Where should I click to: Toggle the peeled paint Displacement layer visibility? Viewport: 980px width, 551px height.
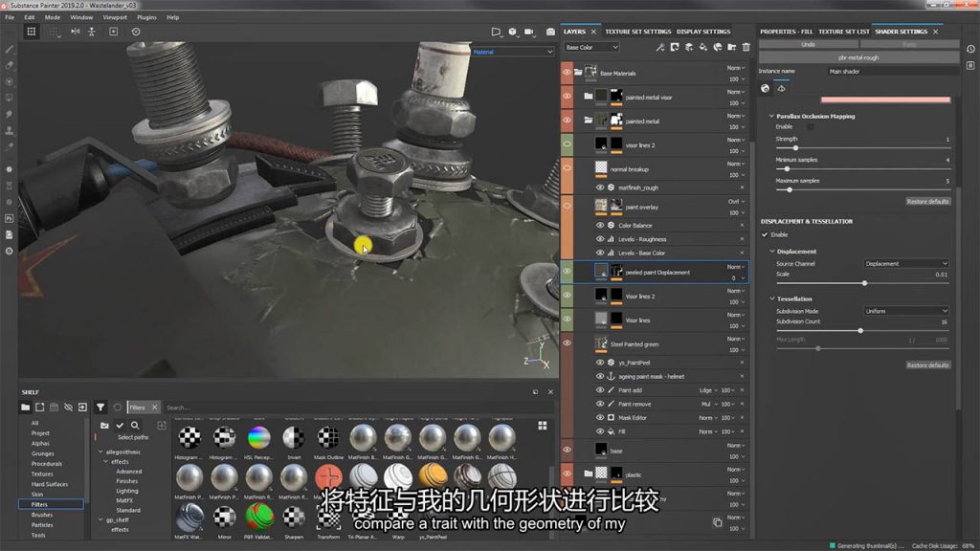[567, 272]
